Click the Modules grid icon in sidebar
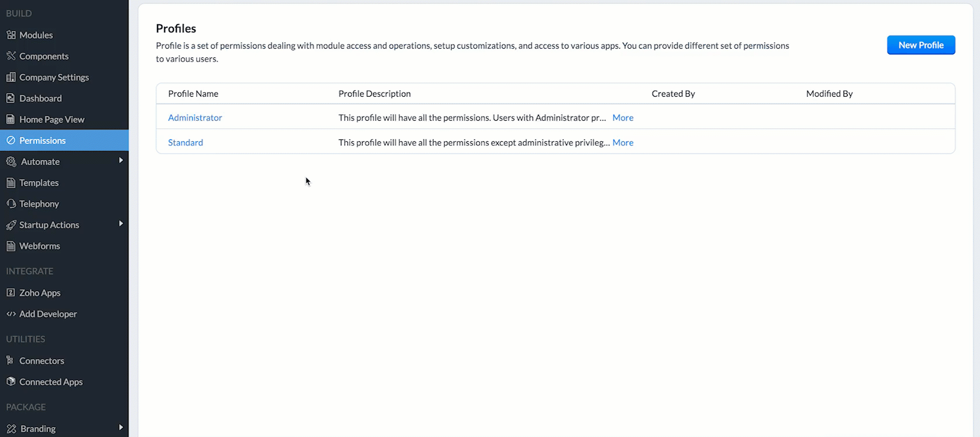This screenshot has width=980, height=437. click(x=11, y=35)
